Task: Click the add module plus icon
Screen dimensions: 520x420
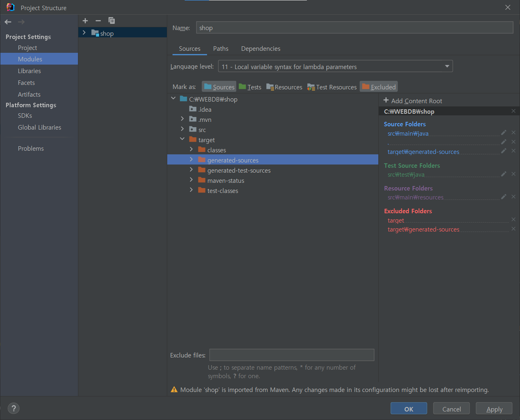Action: pyautogui.click(x=85, y=21)
